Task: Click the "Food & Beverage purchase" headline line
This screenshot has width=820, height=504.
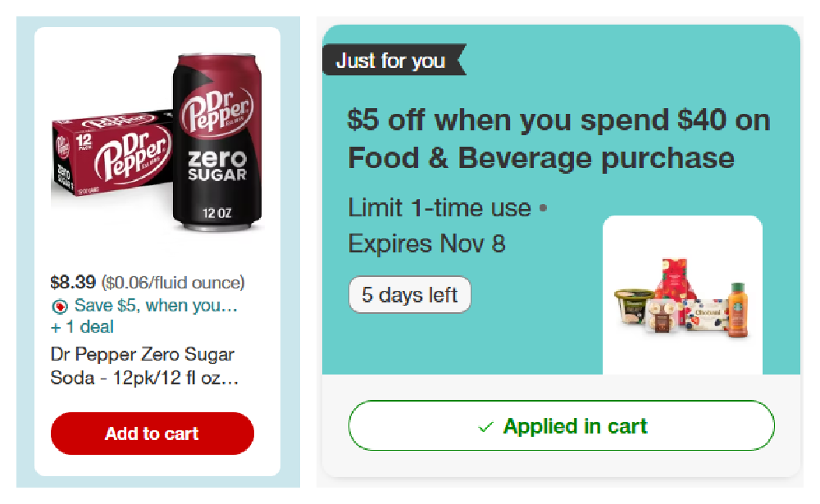Action: pos(540,157)
